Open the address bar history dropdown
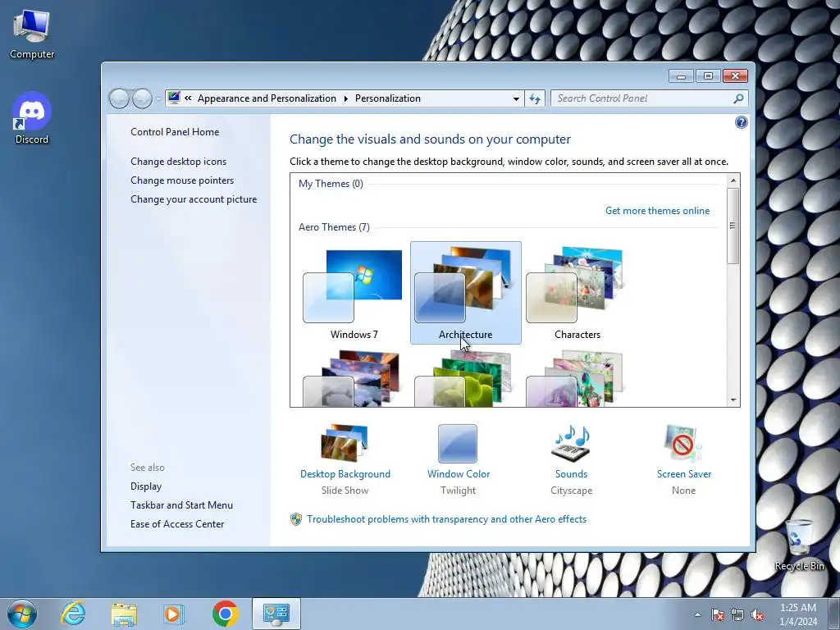This screenshot has height=630, width=840. pyautogui.click(x=516, y=98)
